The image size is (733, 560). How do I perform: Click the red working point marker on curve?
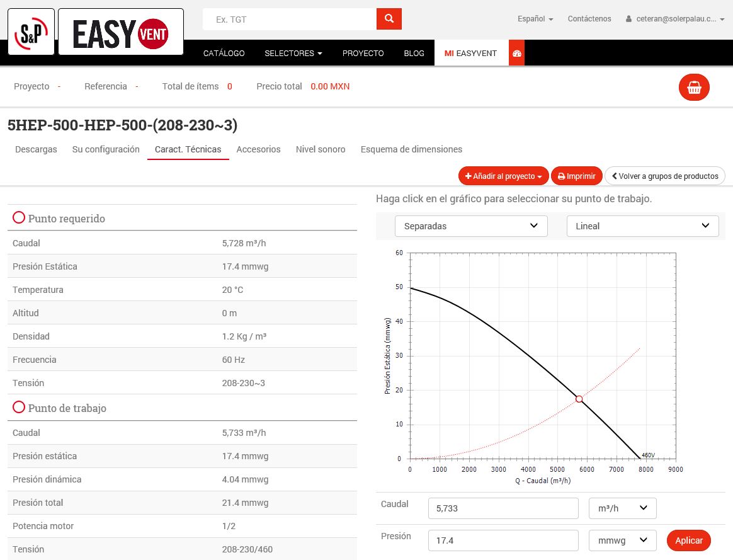click(579, 399)
